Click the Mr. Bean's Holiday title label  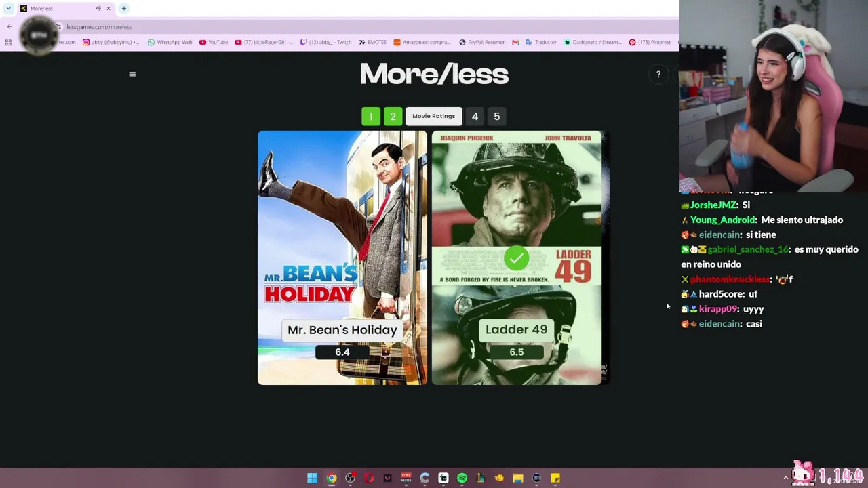coord(342,330)
